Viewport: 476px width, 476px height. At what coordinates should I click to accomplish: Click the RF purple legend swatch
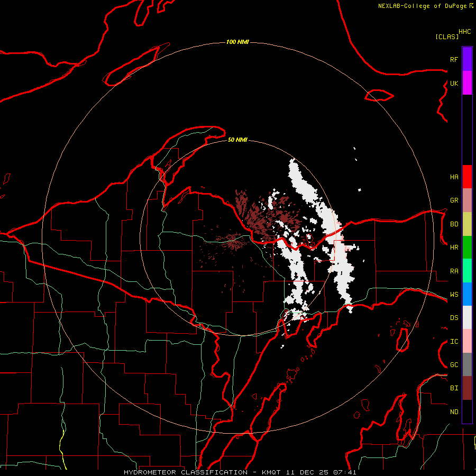click(x=467, y=59)
